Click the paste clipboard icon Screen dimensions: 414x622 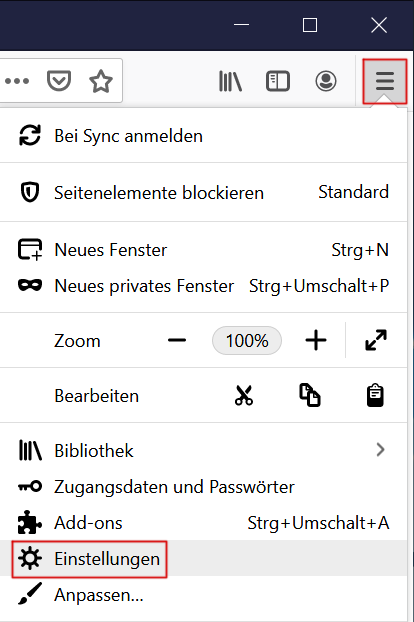click(375, 395)
